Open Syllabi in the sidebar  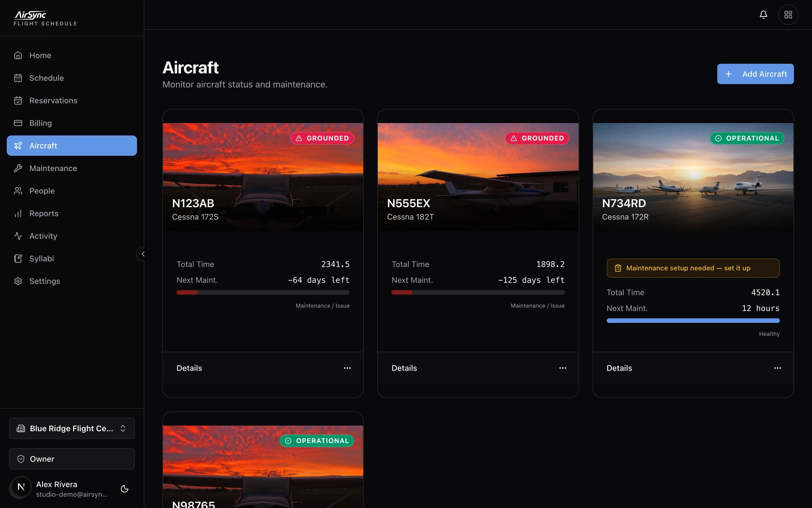(72, 258)
